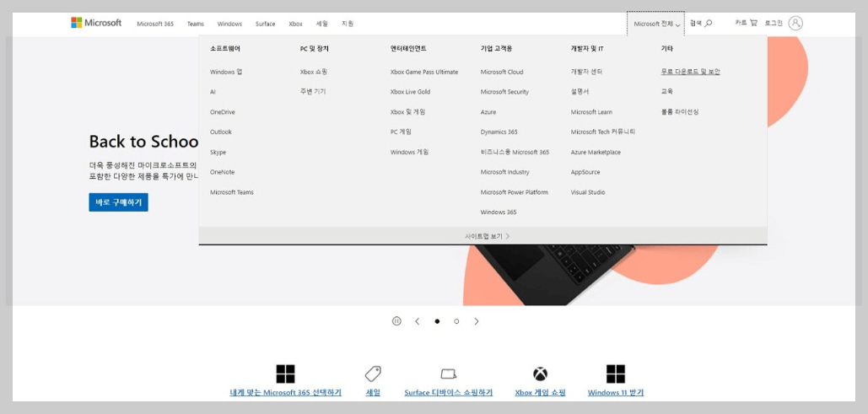The width and height of the screenshot is (868, 414).
Task: Open Dynamics 365 entry
Action: point(499,132)
